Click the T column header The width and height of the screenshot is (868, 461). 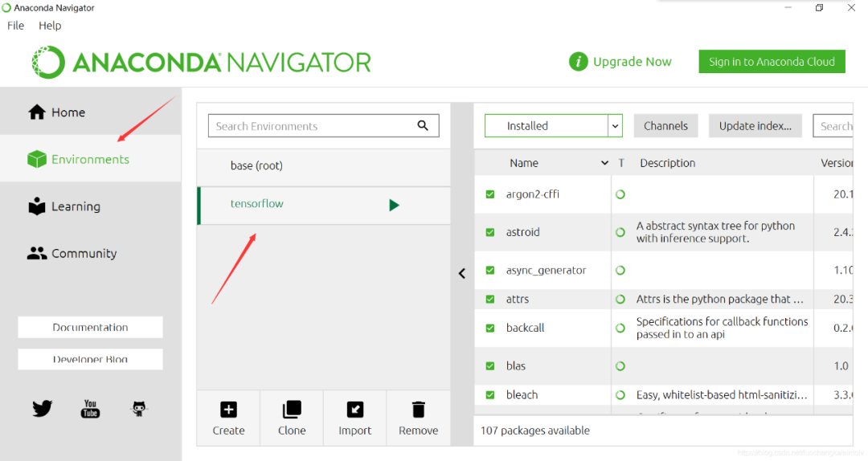pos(621,163)
